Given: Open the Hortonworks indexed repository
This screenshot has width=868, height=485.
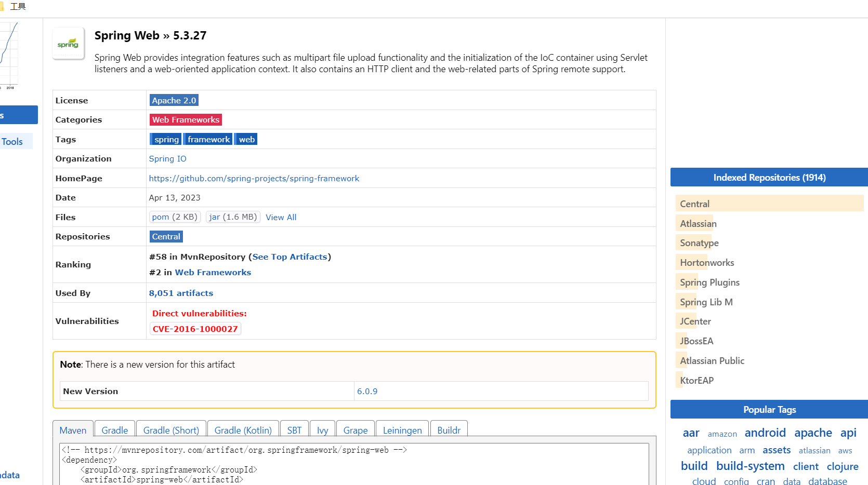Looking at the screenshot, I should (707, 262).
